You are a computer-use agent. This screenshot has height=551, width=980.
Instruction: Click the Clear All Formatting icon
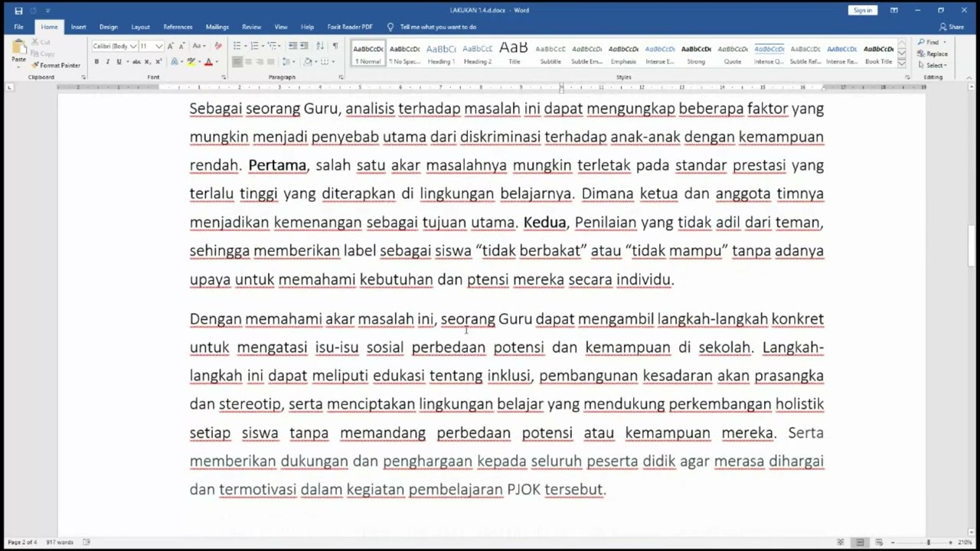coord(218,46)
